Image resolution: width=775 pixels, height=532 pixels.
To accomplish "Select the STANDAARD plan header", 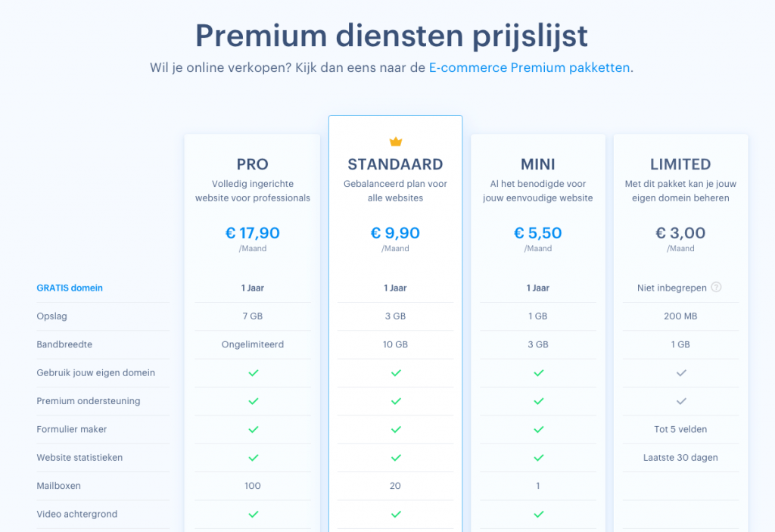I will pos(395,163).
